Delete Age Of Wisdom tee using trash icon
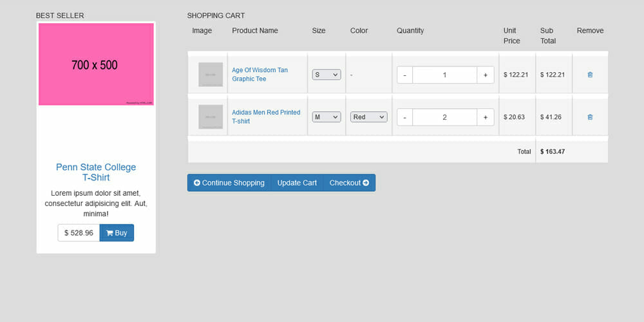This screenshot has width=644, height=322. click(590, 75)
